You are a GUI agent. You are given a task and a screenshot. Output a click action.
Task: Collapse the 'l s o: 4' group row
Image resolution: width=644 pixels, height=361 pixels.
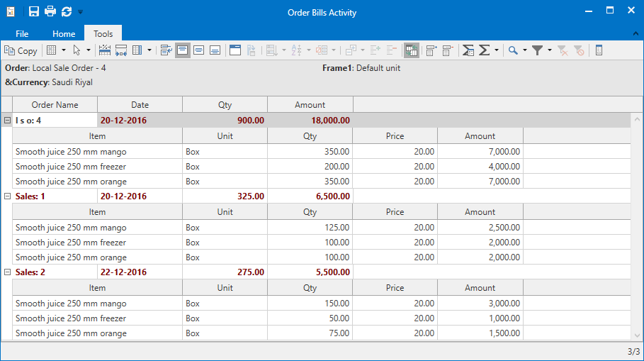pyautogui.click(x=7, y=121)
